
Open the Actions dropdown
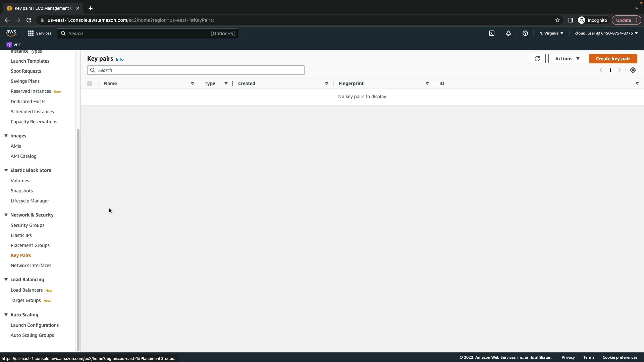click(x=567, y=59)
